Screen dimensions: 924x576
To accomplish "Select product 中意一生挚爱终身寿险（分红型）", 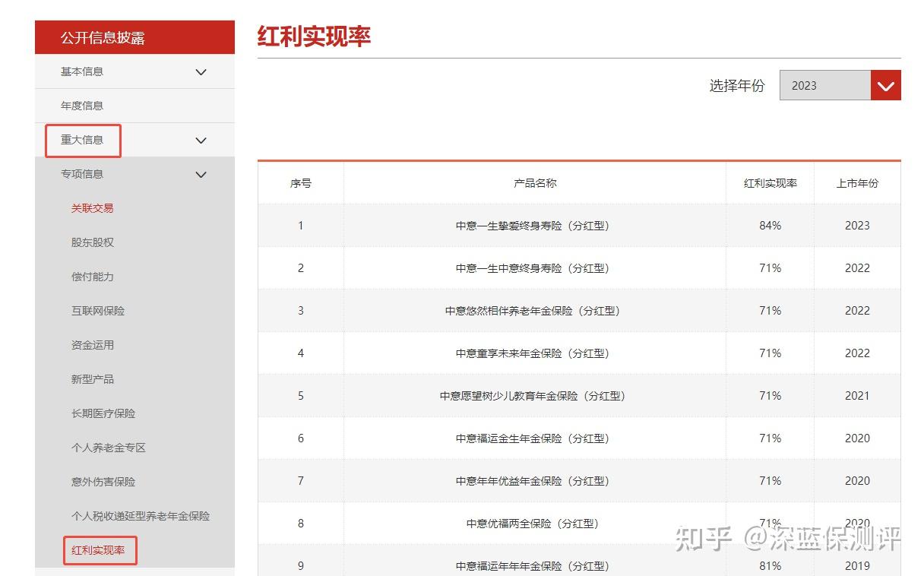I will tap(535, 226).
